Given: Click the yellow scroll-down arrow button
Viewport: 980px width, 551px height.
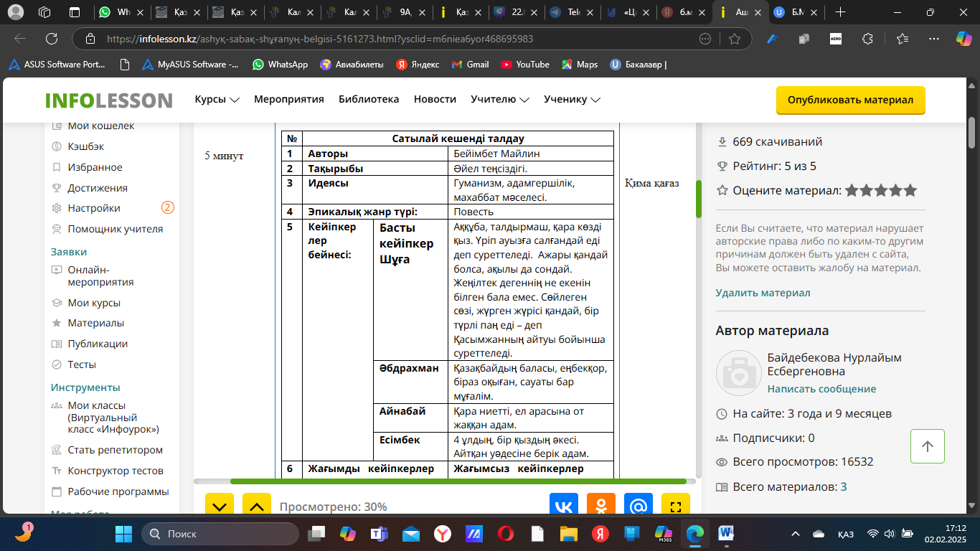Looking at the screenshot, I should [220, 506].
